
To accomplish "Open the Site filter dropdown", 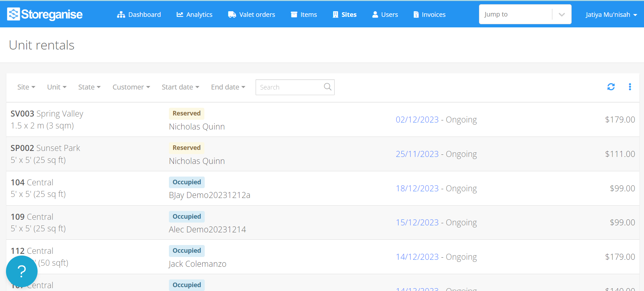I will tap(26, 87).
